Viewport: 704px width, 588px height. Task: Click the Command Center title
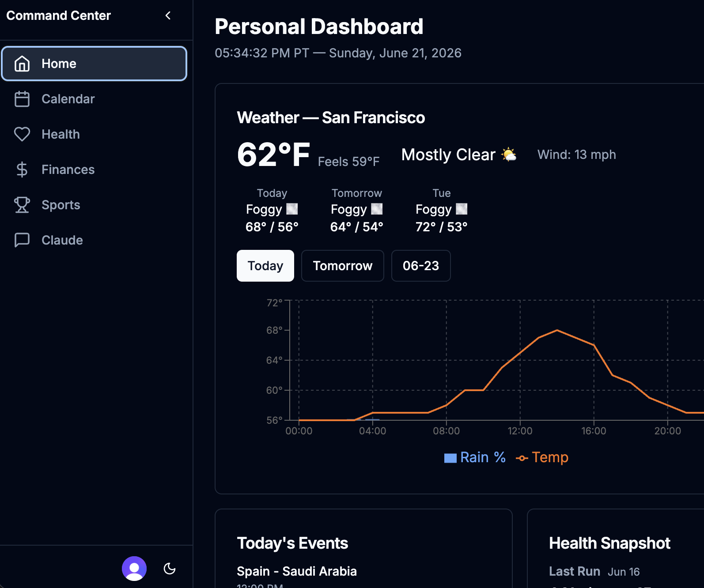point(58,15)
